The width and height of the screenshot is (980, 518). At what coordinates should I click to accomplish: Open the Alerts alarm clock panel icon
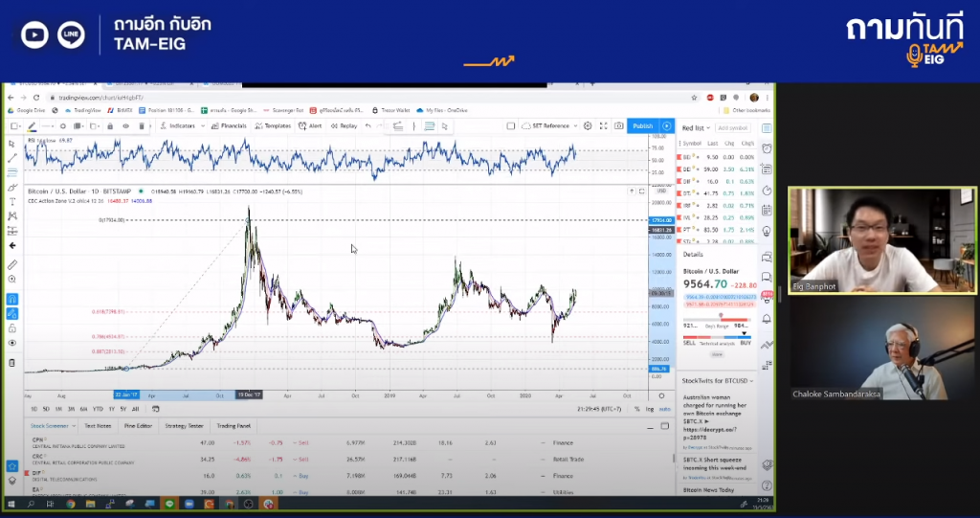click(767, 148)
